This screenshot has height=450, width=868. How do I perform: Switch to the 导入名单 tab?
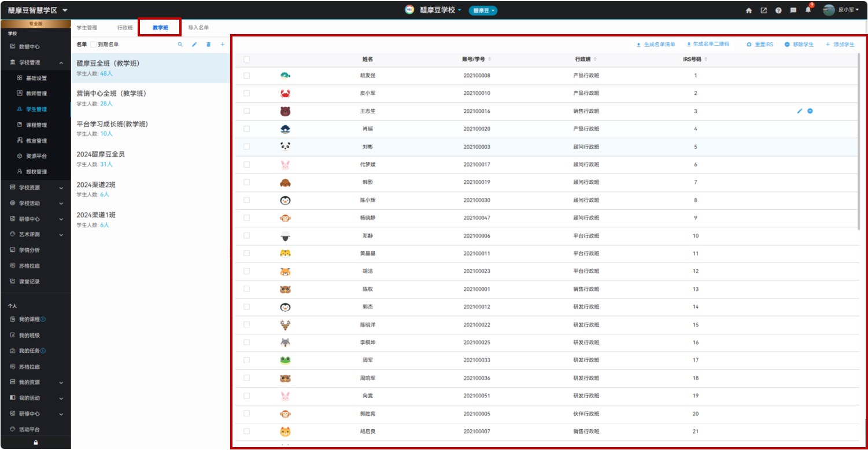tap(198, 28)
